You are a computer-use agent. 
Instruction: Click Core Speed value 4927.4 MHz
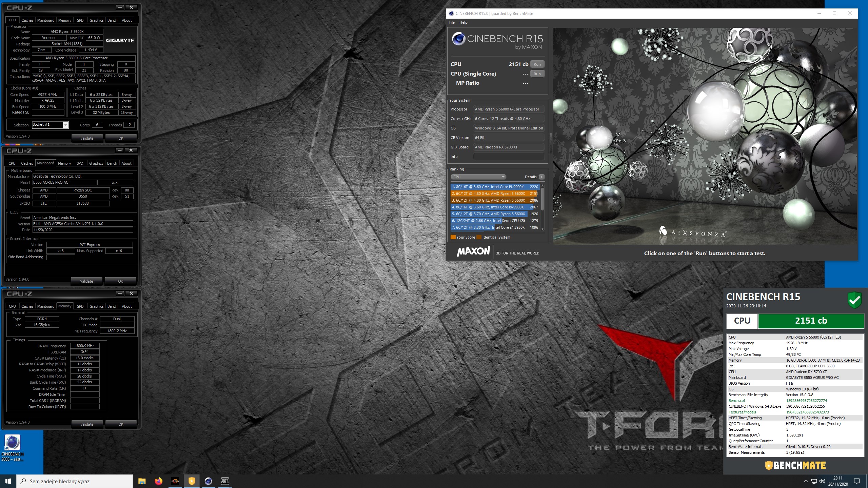pyautogui.click(x=48, y=95)
